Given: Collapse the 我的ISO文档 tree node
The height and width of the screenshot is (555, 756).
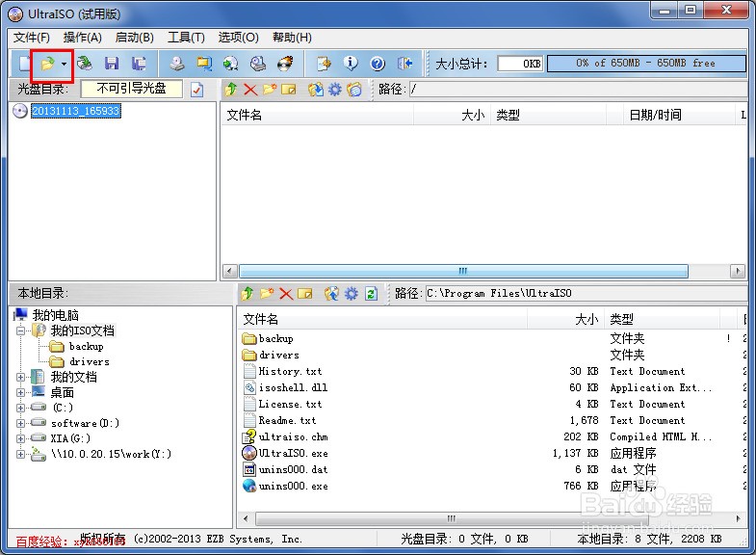Looking at the screenshot, I should click(x=21, y=330).
